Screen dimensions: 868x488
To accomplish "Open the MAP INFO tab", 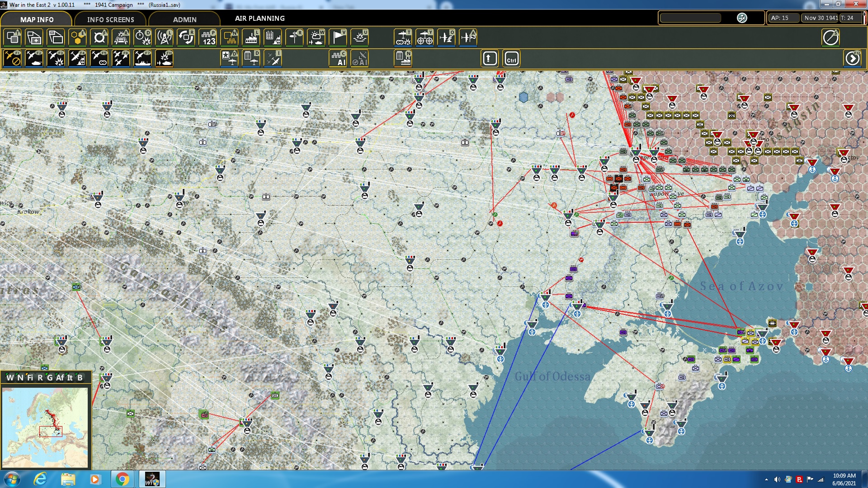I will click(37, 19).
